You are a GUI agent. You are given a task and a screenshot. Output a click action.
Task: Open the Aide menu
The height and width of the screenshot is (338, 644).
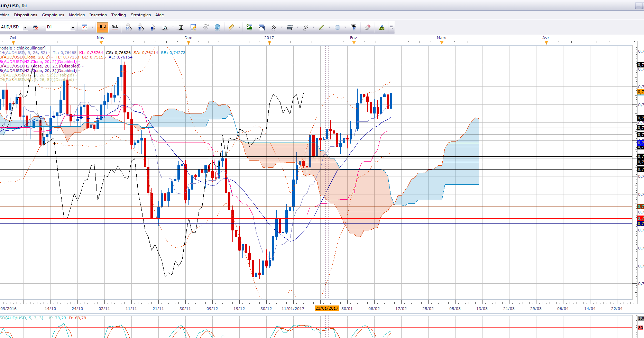(x=159, y=15)
